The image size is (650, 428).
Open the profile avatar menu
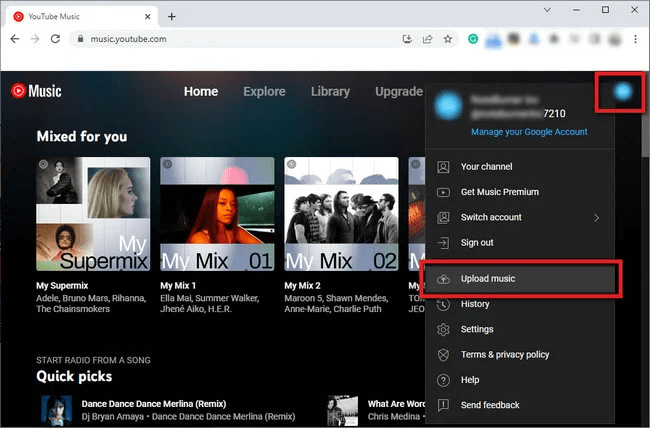[x=623, y=92]
